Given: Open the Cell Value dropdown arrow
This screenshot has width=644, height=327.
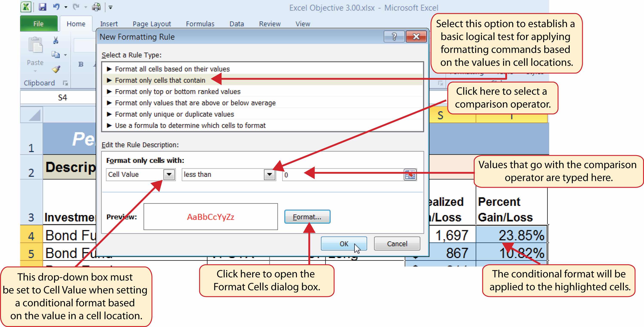Looking at the screenshot, I should [169, 174].
